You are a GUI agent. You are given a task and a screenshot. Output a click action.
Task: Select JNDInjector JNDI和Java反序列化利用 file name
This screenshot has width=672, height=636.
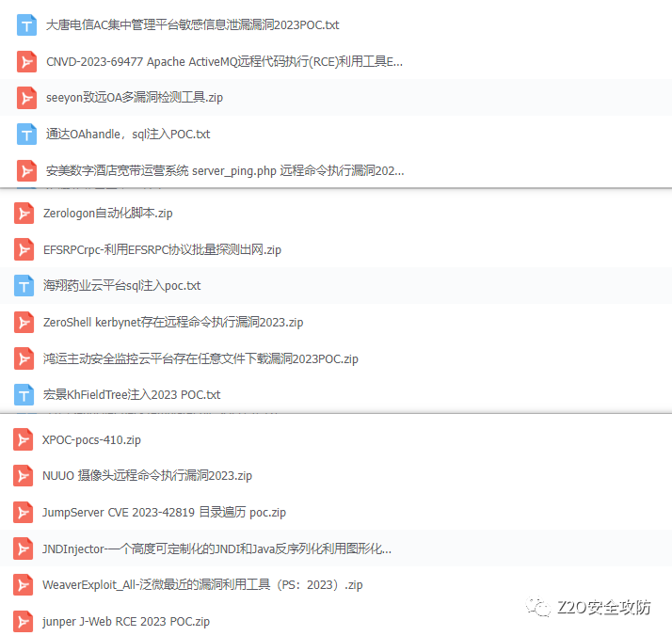pyautogui.click(x=216, y=549)
